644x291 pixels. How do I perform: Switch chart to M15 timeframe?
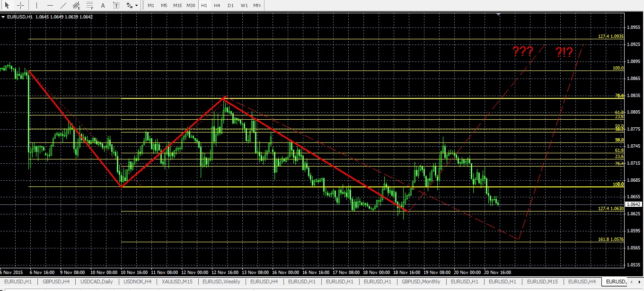coord(177,5)
